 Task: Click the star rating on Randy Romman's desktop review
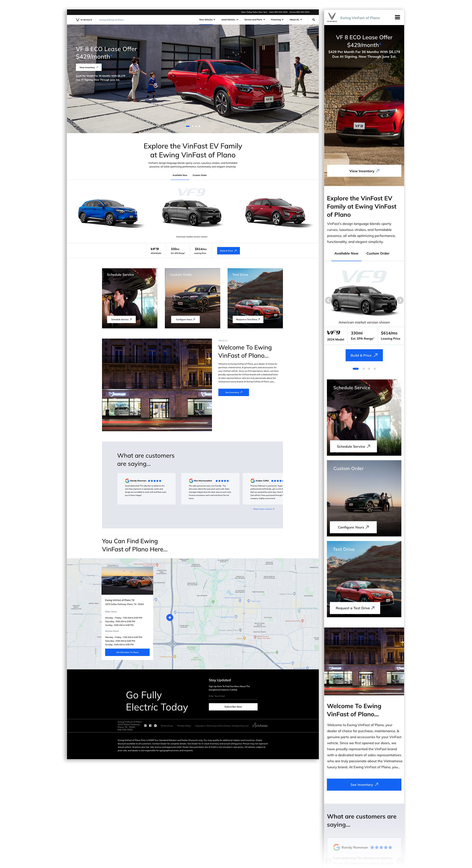[154, 480]
